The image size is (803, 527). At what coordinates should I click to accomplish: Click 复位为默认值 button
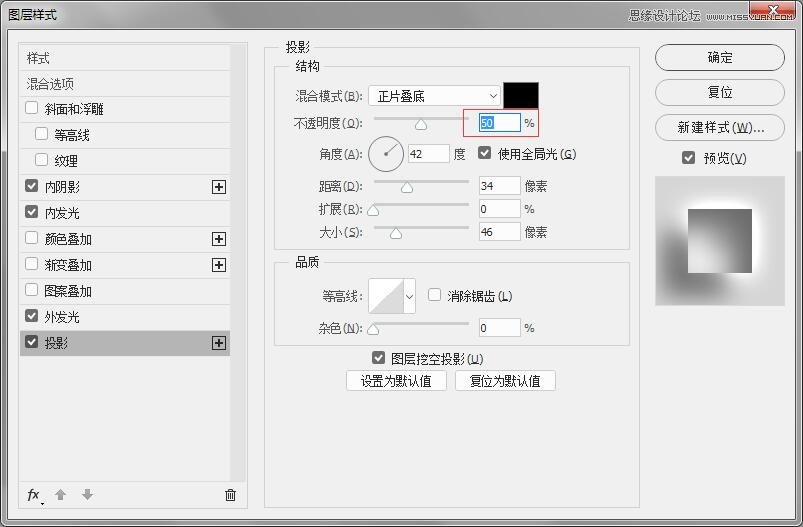click(x=505, y=381)
